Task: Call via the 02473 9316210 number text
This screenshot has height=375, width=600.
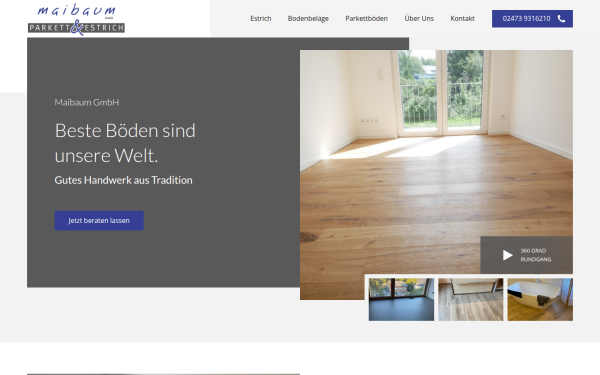Action: [x=526, y=19]
